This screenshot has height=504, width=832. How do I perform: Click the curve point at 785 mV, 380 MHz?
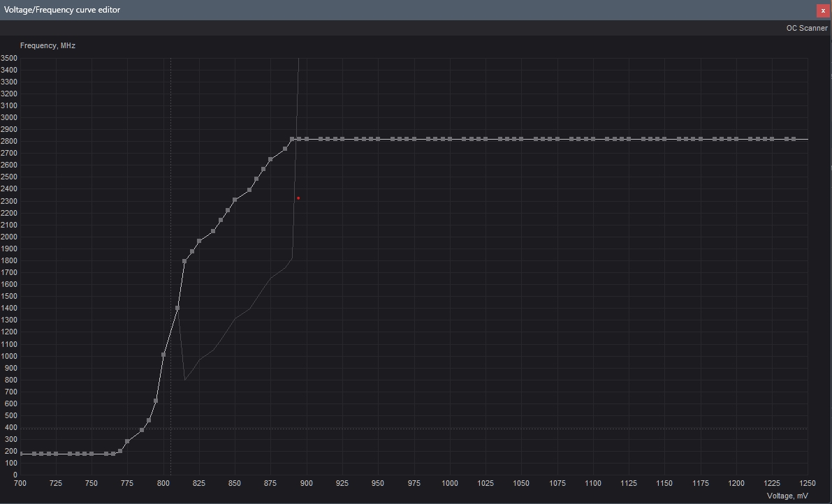[142, 430]
